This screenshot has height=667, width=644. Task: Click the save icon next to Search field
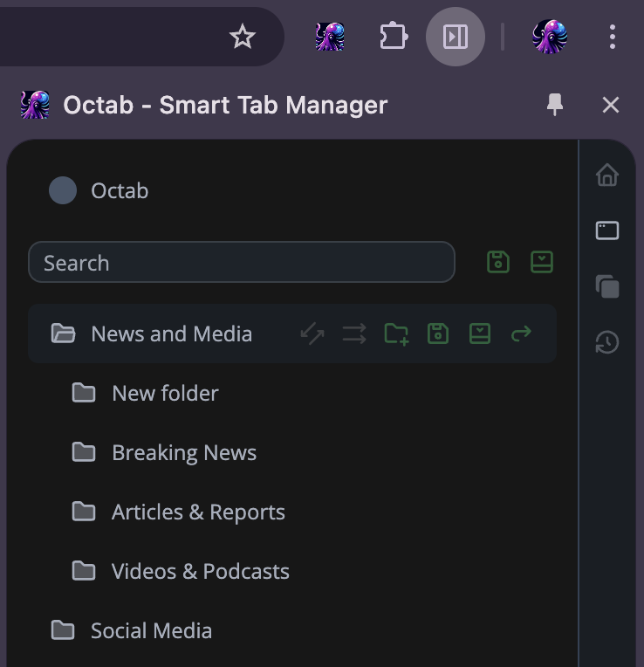click(498, 262)
